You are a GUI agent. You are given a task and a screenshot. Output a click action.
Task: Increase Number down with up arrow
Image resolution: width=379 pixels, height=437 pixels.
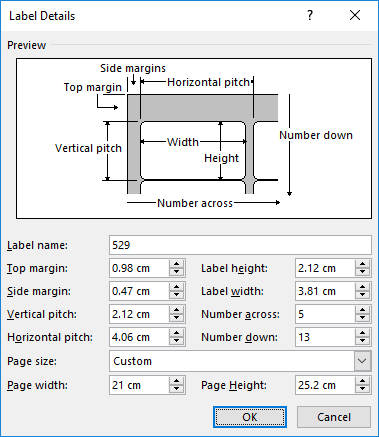point(362,333)
